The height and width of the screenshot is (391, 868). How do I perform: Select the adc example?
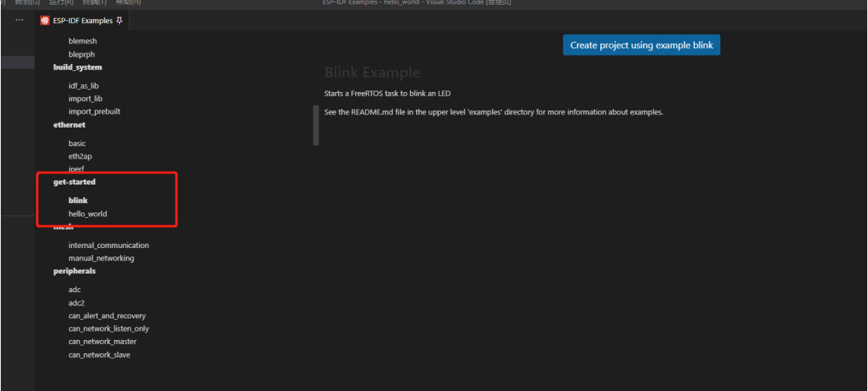pos(75,289)
